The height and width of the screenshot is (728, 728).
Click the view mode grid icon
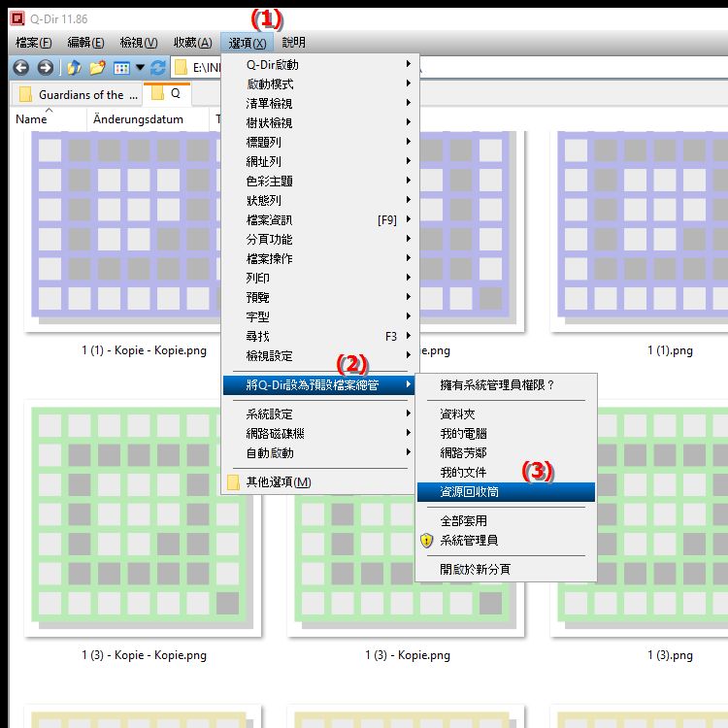121,68
